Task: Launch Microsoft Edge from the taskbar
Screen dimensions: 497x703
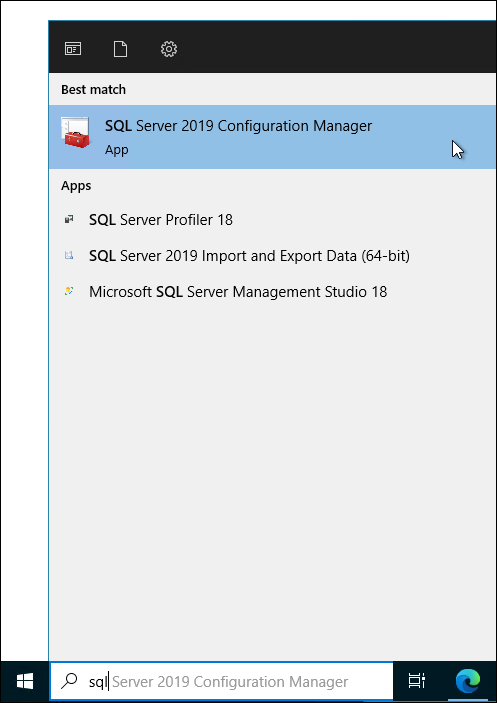Action: (x=468, y=682)
